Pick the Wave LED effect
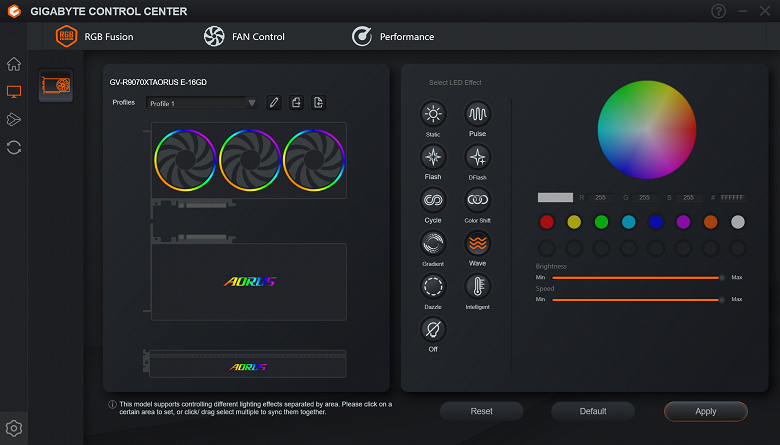 (x=478, y=243)
